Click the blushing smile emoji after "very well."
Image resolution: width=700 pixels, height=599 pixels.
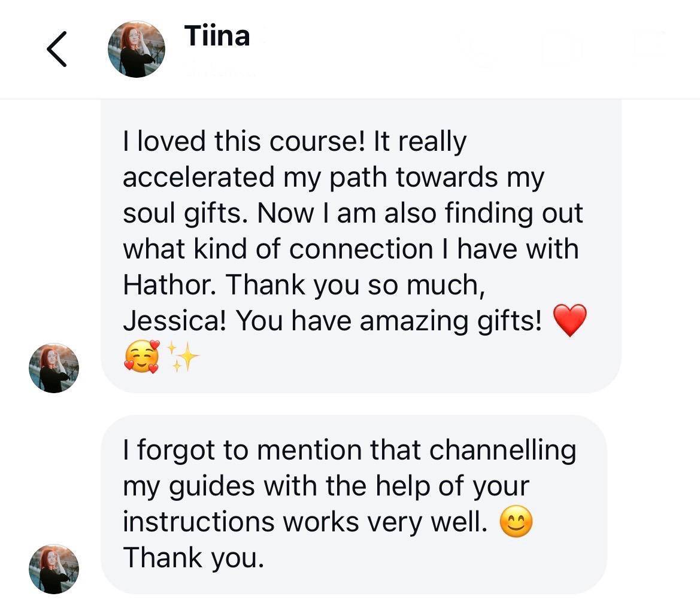(516, 522)
